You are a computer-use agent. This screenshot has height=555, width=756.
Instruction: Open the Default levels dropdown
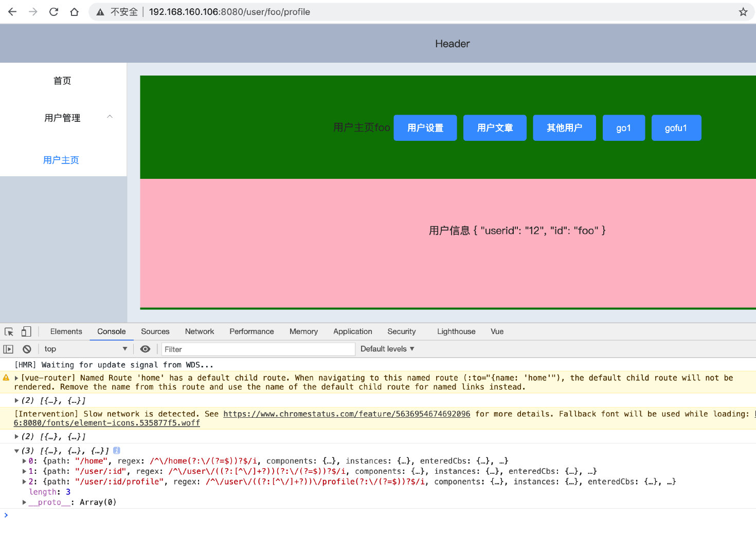coord(387,349)
